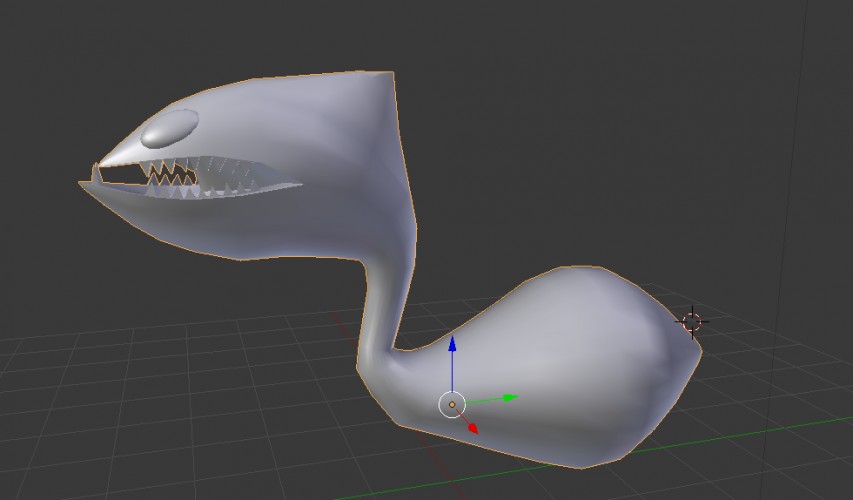Click the blue Z-axis gizmo arrow
The width and height of the screenshot is (853, 500).
point(452,344)
